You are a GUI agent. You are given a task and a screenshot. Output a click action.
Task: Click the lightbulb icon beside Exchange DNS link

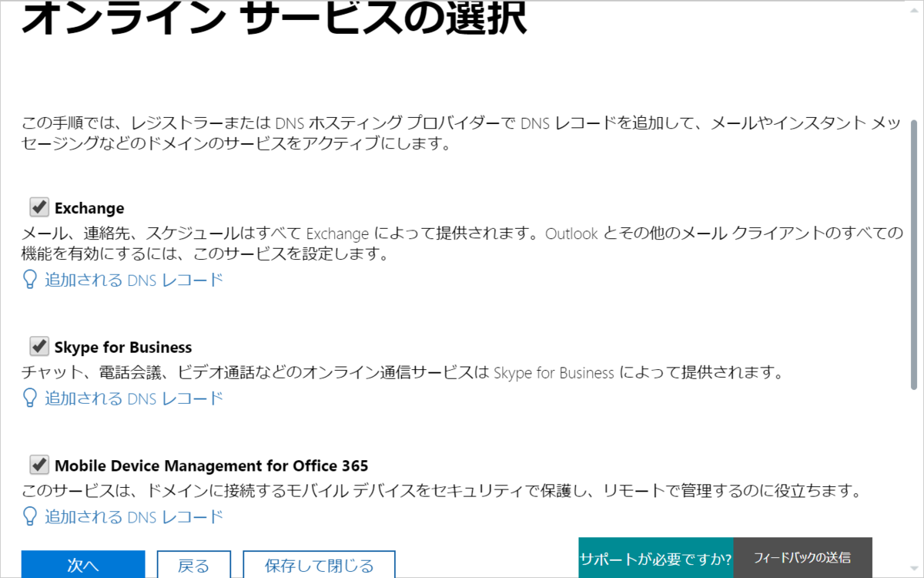[x=28, y=280]
